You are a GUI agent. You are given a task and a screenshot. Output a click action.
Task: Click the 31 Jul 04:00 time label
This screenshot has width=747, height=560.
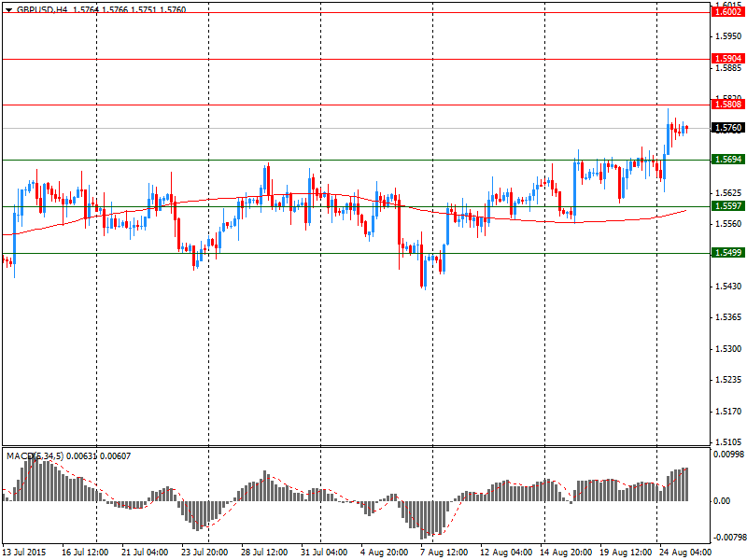pos(324,553)
